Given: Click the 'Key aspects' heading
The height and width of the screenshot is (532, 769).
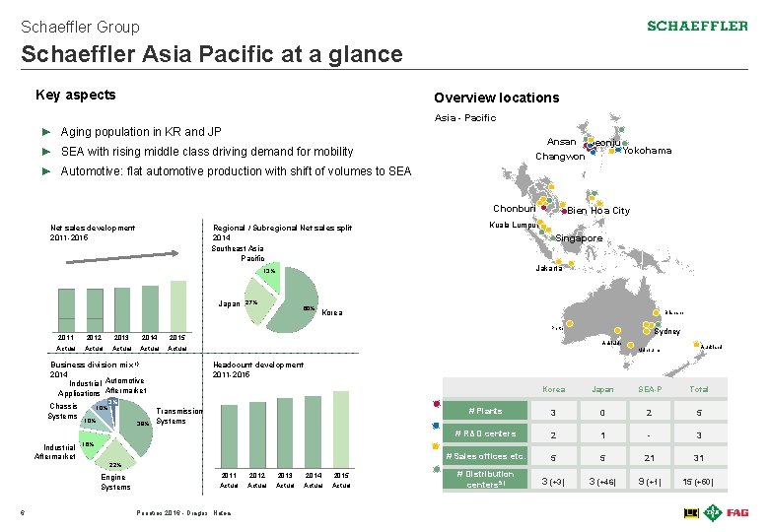Looking at the screenshot, I should [x=76, y=95].
